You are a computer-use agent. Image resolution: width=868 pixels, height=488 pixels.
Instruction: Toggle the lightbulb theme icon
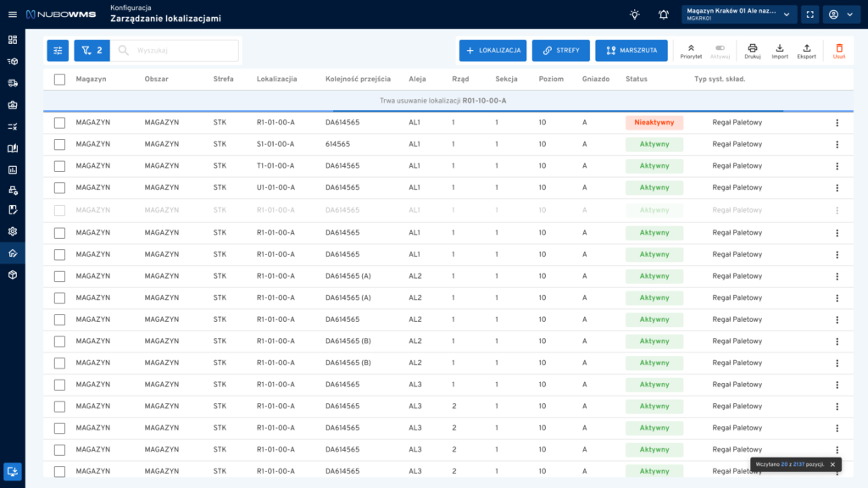tap(635, 14)
